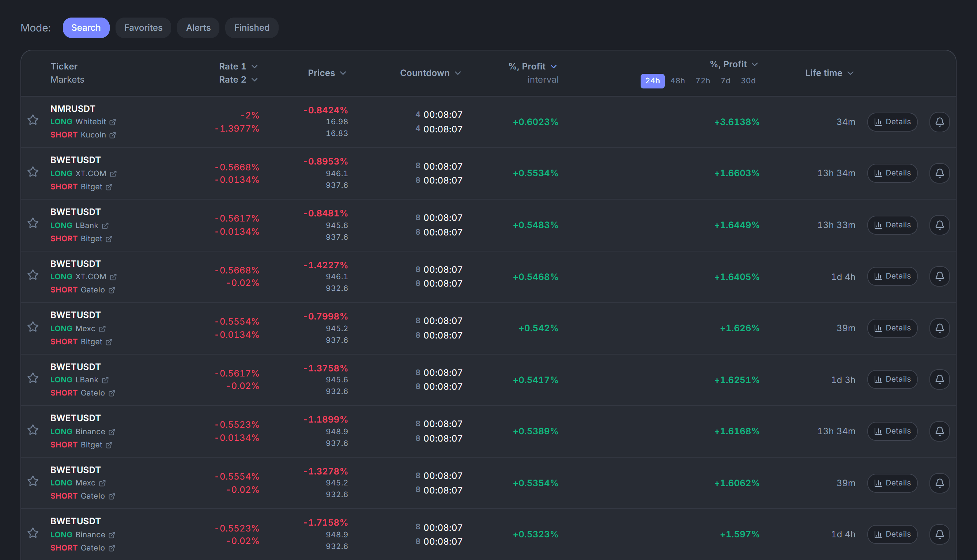
Task: Favorite the NMRUSDT row with its star
Action: tap(33, 120)
